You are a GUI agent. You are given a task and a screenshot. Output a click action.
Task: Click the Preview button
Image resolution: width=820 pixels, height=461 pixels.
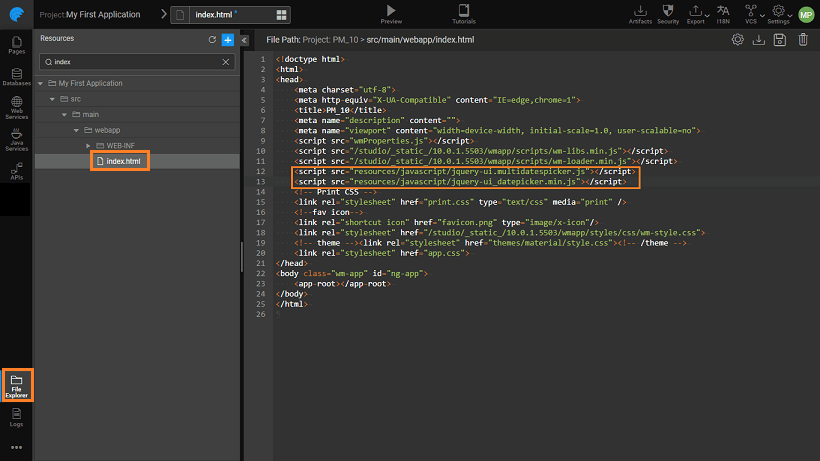point(391,14)
